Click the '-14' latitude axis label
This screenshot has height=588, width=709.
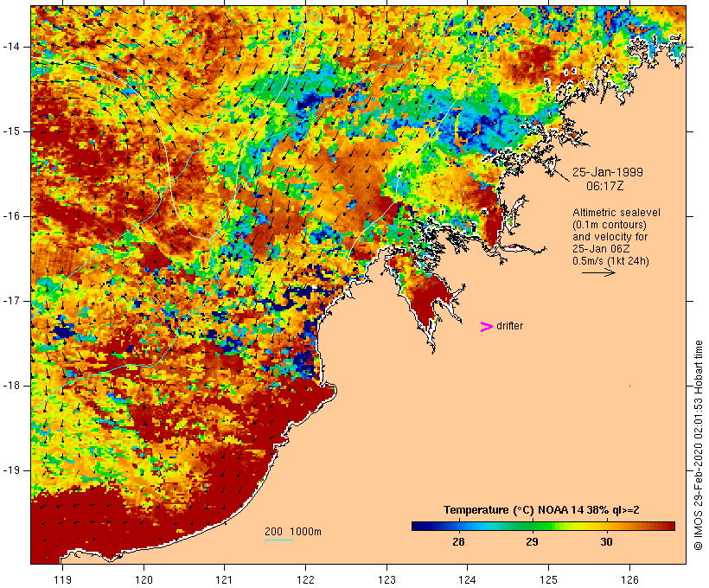(x=11, y=47)
